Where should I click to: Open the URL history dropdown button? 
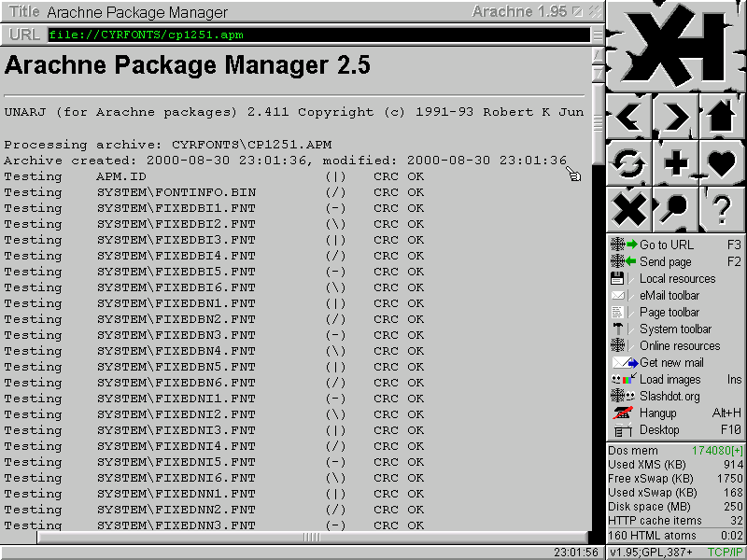597,35
